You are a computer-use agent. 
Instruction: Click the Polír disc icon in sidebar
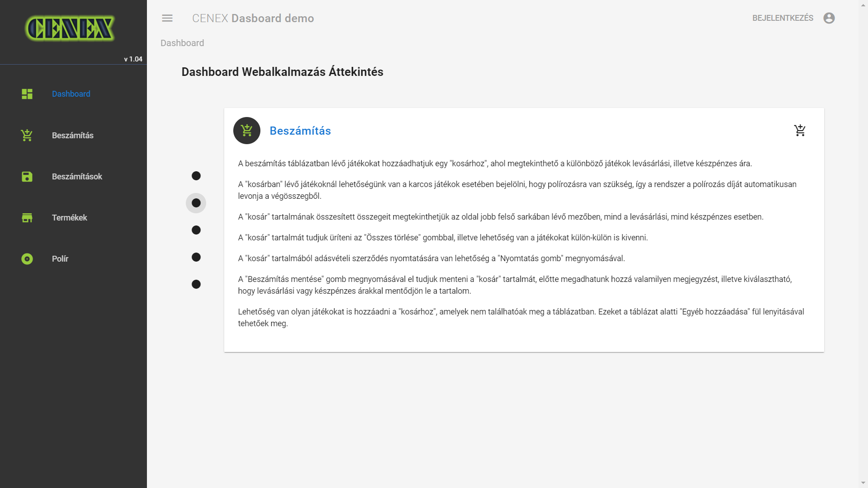(x=27, y=259)
